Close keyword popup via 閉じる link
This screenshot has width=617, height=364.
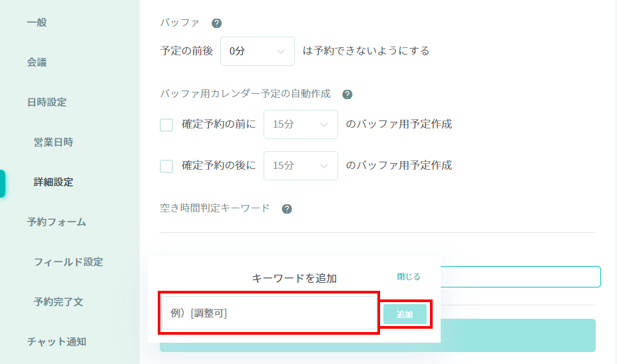click(x=409, y=277)
